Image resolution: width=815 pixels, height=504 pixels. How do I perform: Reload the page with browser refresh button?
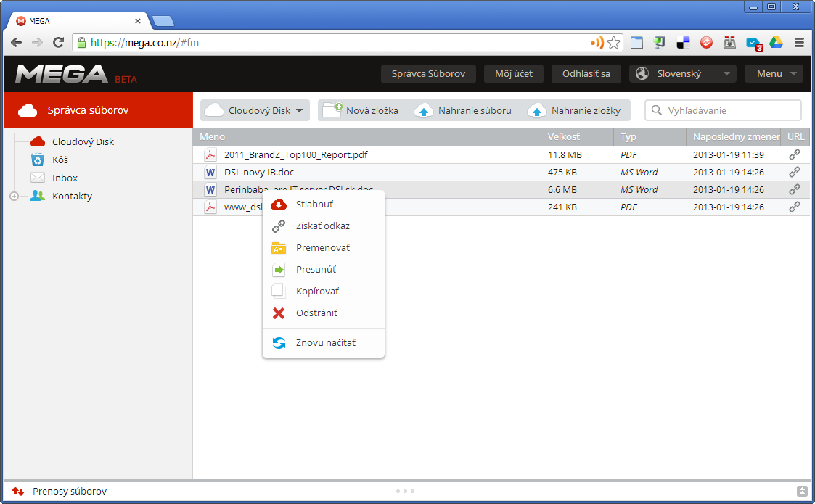pos(58,43)
